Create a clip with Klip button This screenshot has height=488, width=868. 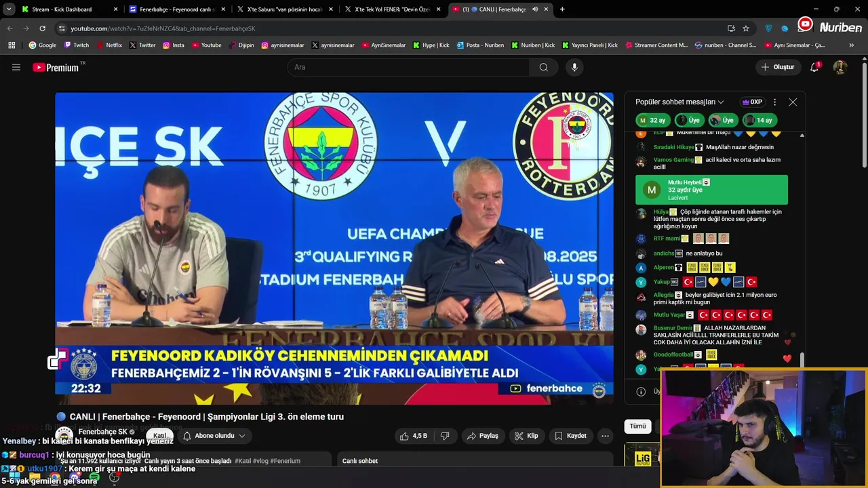(526, 436)
